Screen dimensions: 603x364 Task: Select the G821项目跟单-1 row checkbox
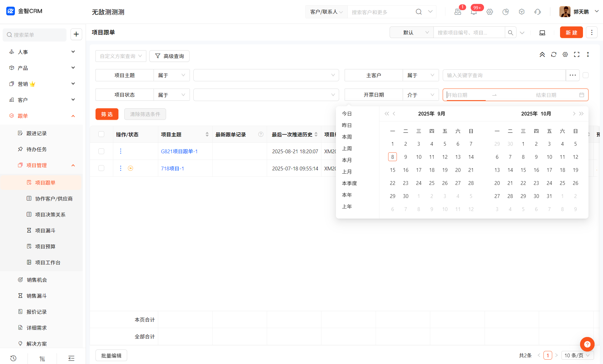101,151
